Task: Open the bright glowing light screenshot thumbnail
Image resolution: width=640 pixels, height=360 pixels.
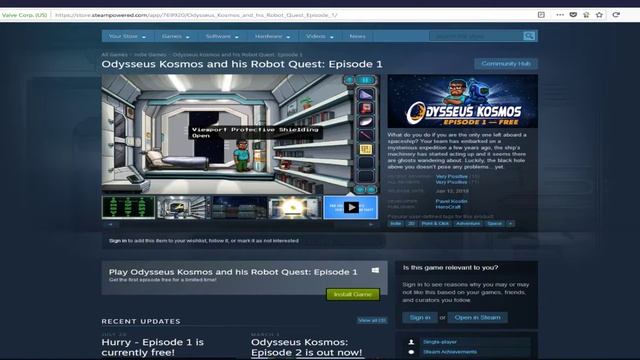Action: click(x=295, y=207)
